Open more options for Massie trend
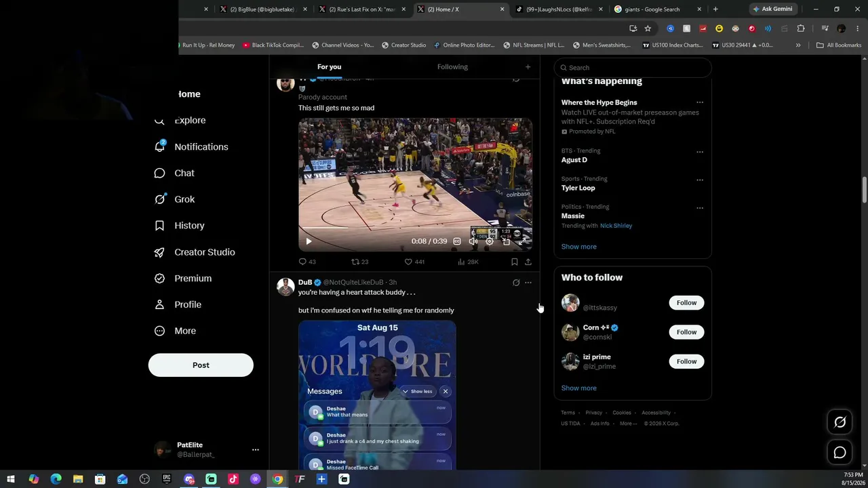Image resolution: width=868 pixels, height=488 pixels. (700, 208)
